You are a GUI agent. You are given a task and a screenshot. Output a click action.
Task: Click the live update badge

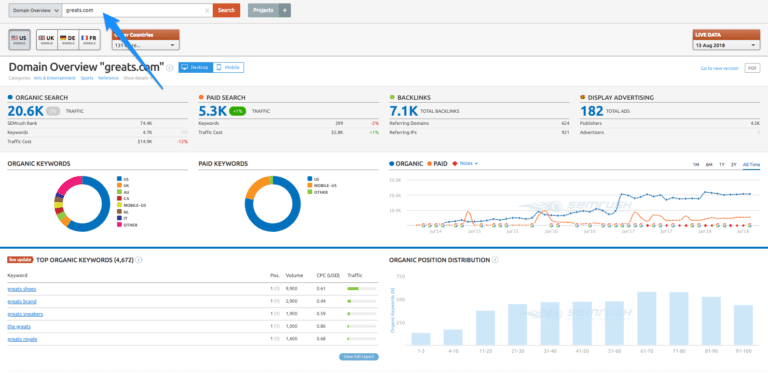point(21,260)
